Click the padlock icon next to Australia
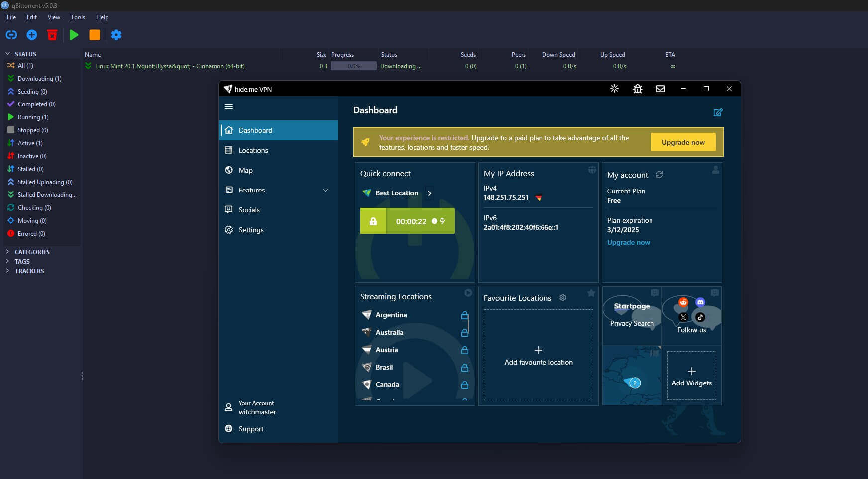The width and height of the screenshot is (868, 479). pos(465,333)
